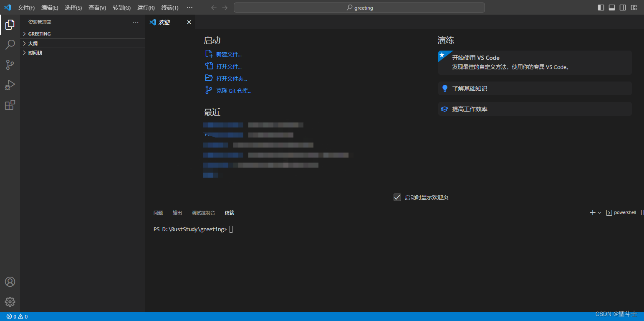644x321 pixels.
Task: Expand the GREETING folder section
Action: pyautogui.click(x=83, y=34)
